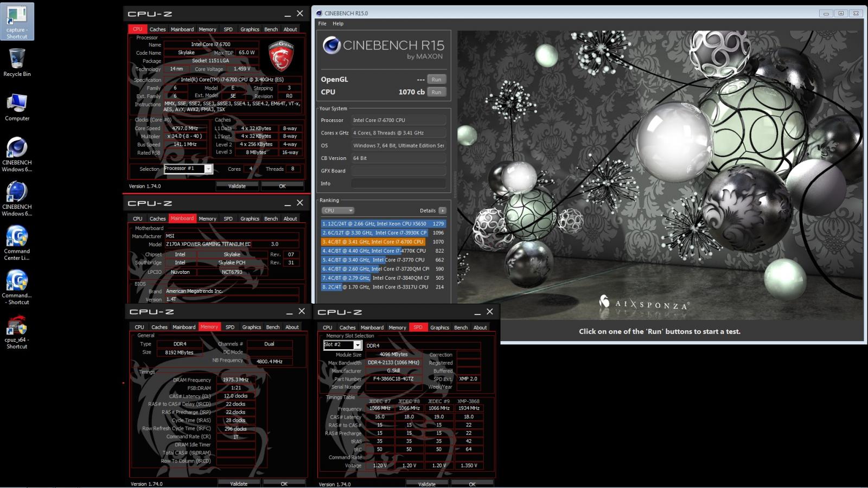Screen dimensions: 868x488
Task: Open the Slot #2 memory slot dropdown
Action: [342, 345]
